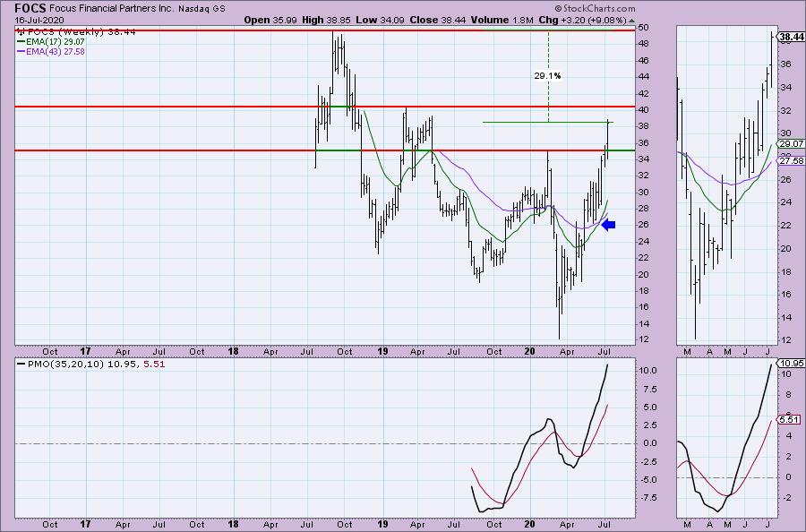806x532 pixels.
Task: Click the 29.1% upside annotation label
Action: click(547, 75)
